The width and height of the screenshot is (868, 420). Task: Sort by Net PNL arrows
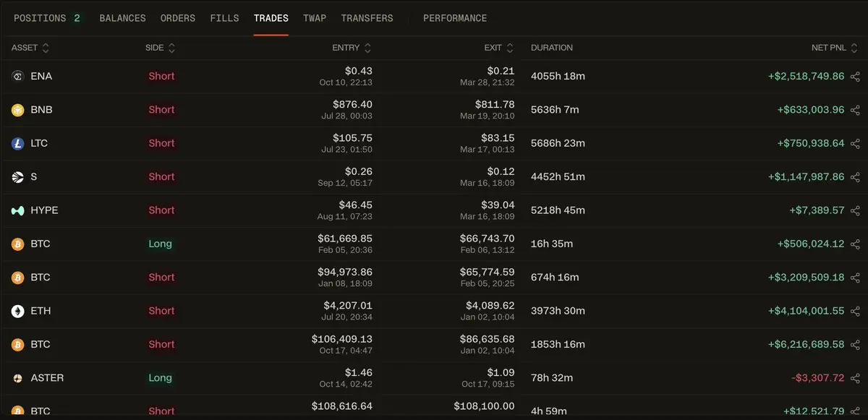(x=854, y=48)
